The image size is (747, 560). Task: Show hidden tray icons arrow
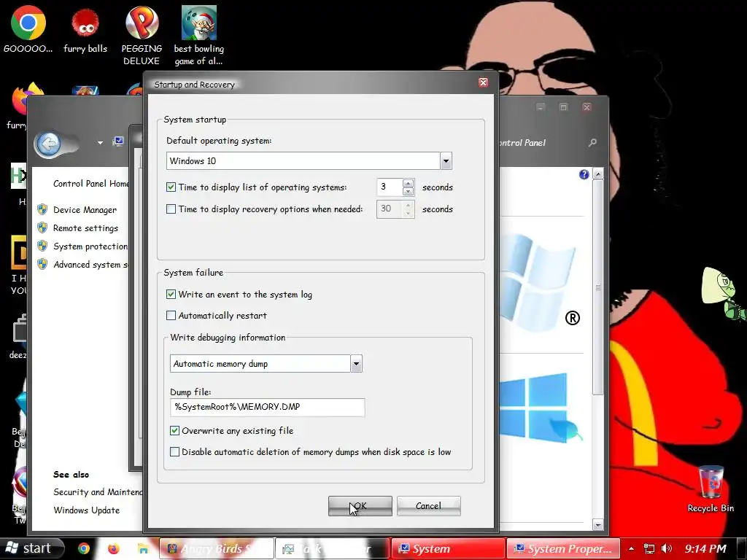[x=631, y=549]
